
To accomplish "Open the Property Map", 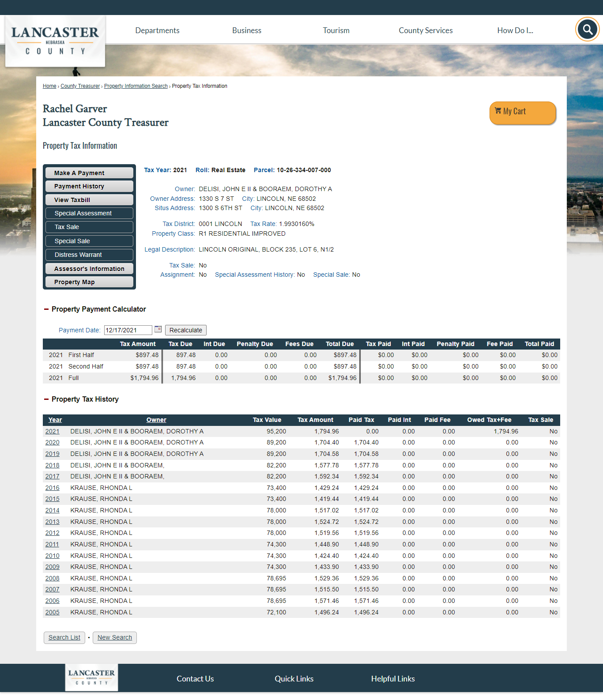I will [x=89, y=282].
